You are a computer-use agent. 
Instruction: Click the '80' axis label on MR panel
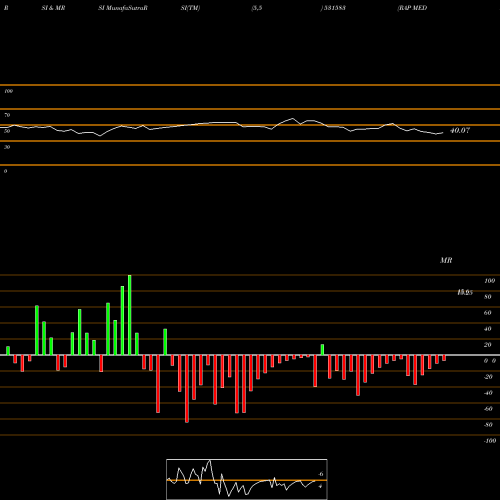[488, 297]
